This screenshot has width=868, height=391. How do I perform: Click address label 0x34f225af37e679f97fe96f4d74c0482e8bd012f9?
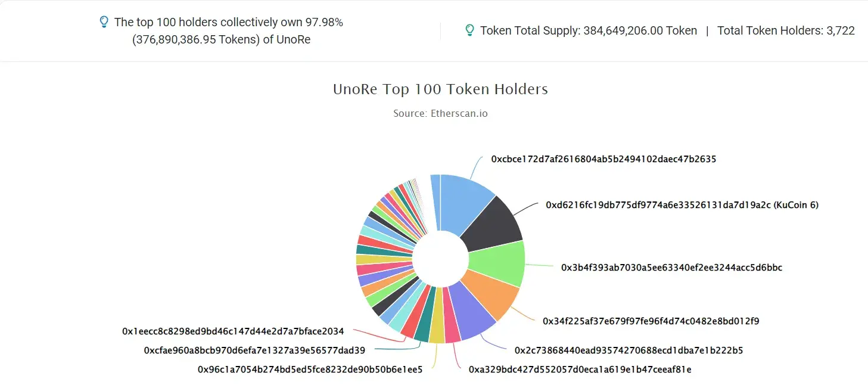651,321
